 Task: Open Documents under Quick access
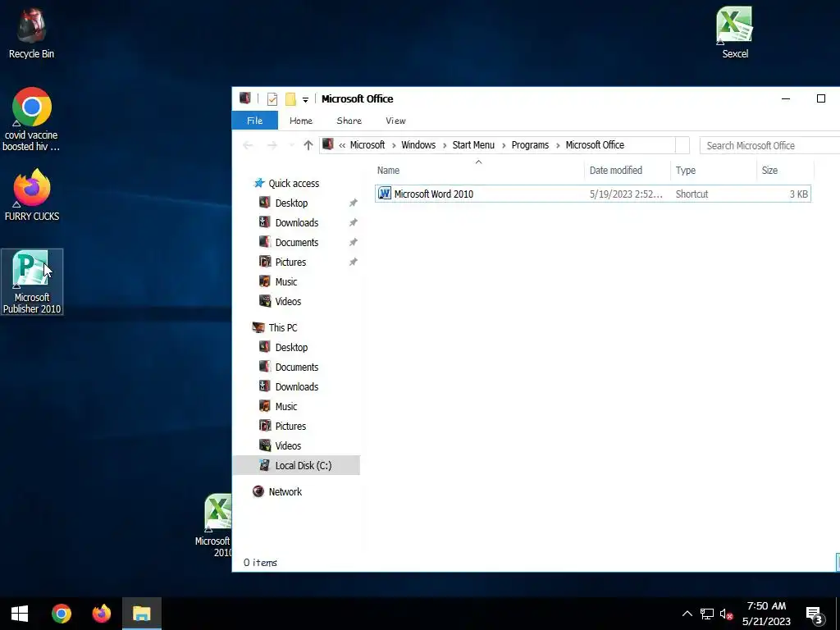pyautogui.click(x=297, y=243)
